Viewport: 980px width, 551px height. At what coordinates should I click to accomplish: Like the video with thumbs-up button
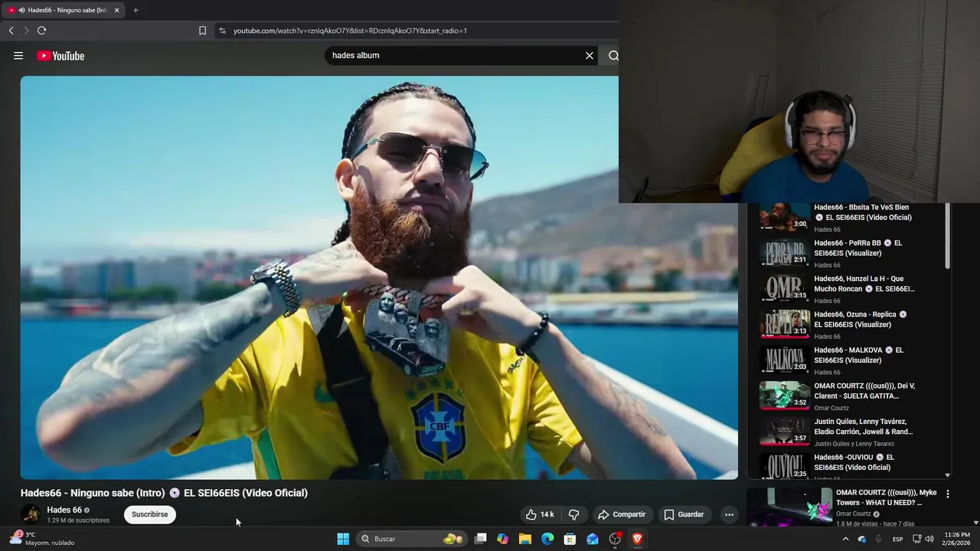coord(540,514)
